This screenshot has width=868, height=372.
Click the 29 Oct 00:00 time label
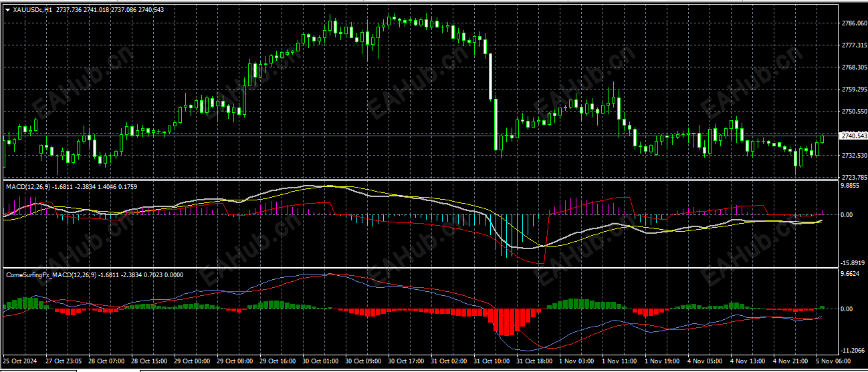pos(191,361)
